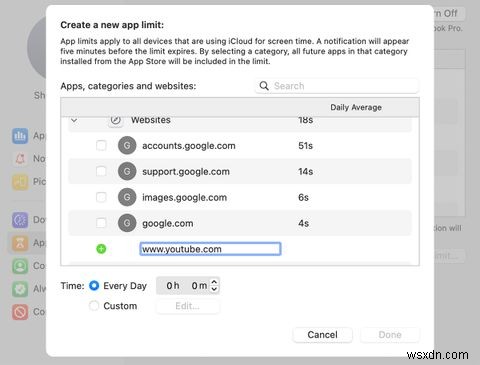
Task: Click the Done button
Action: (x=390, y=335)
